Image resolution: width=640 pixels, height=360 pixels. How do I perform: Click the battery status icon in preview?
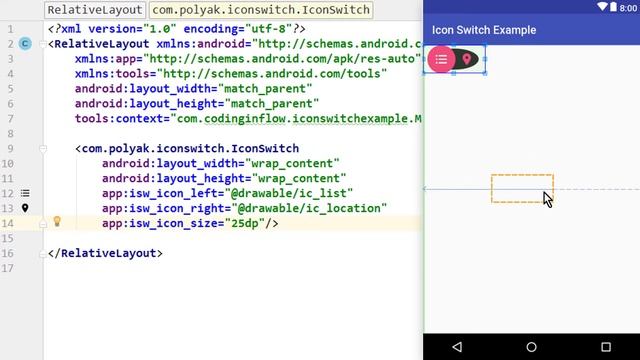(613, 7)
